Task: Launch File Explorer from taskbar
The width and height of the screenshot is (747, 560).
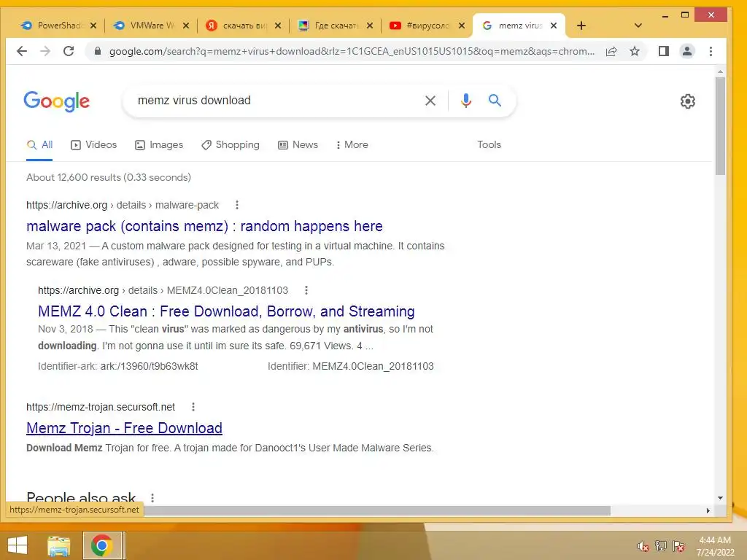Action: (x=59, y=545)
